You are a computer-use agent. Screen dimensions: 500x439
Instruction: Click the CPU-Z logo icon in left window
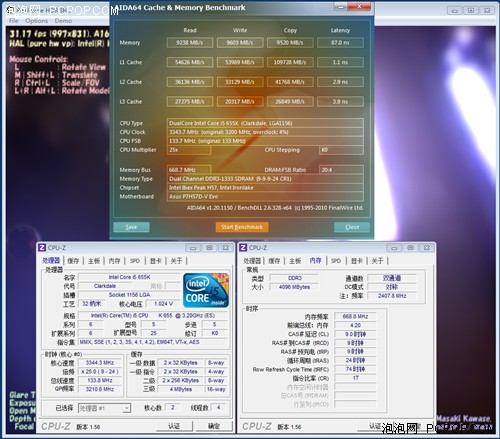coord(42,248)
